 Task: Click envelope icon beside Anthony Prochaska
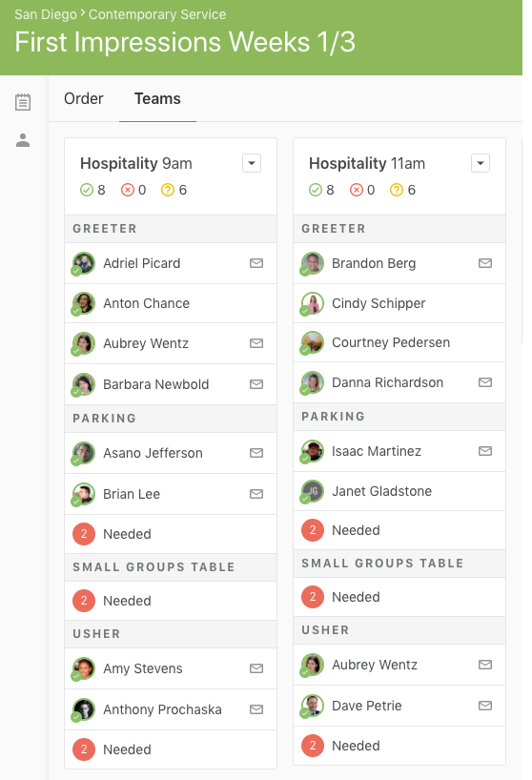256,709
